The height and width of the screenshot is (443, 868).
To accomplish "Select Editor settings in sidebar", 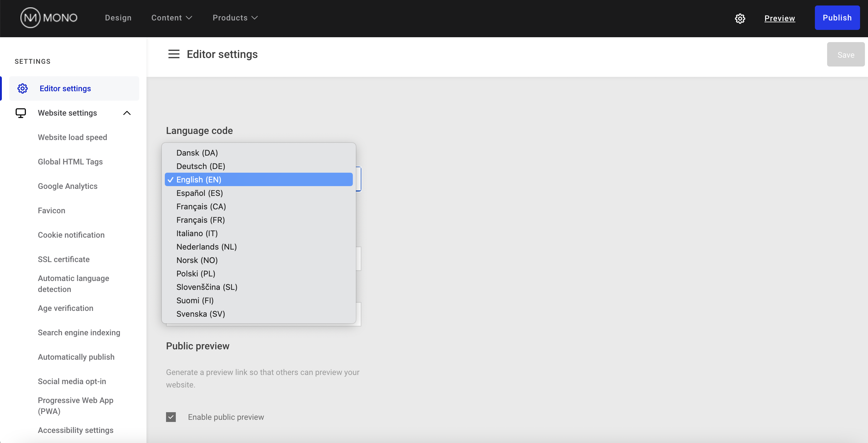I will click(74, 88).
